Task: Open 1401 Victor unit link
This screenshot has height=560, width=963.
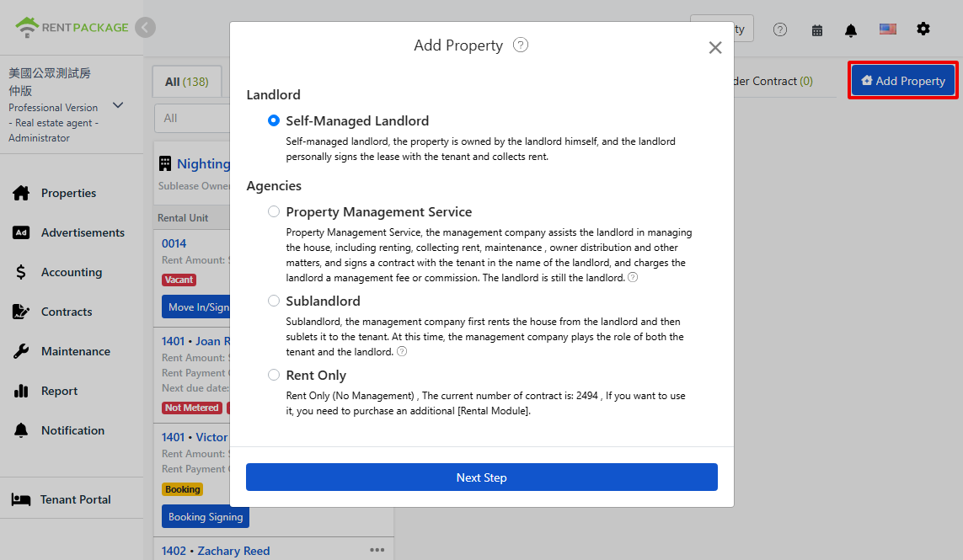Action: (195, 437)
